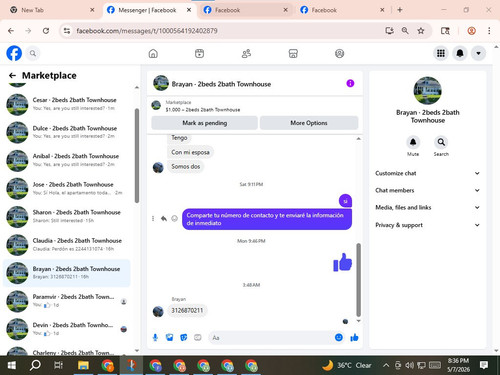Image resolution: width=500 pixels, height=375 pixels.
Task: Expand Chat members section
Action: point(427,190)
